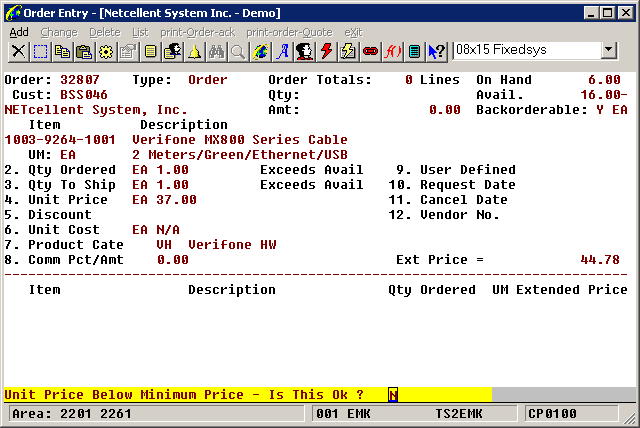Click window resize grip in bottom corner

pyautogui.click(x=631, y=418)
